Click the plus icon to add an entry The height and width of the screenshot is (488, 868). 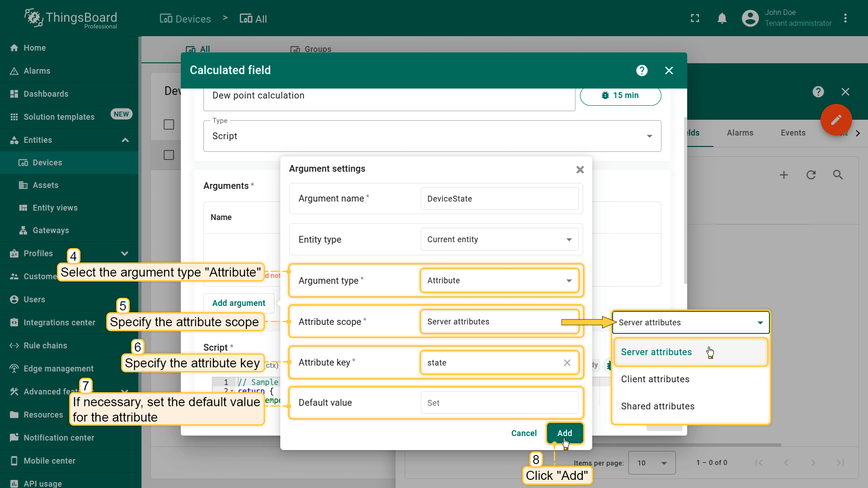[x=784, y=175]
